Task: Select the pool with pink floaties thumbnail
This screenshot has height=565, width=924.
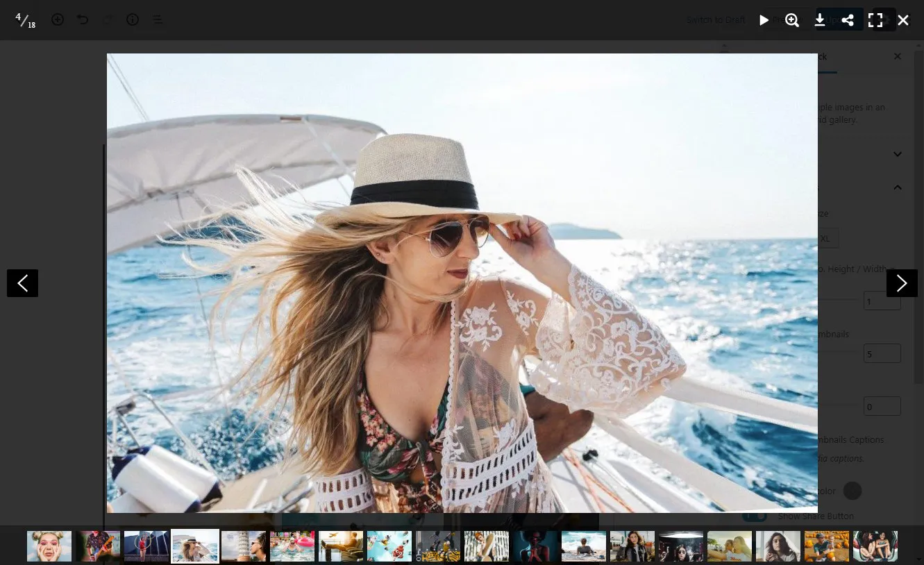Action: pos(292,546)
